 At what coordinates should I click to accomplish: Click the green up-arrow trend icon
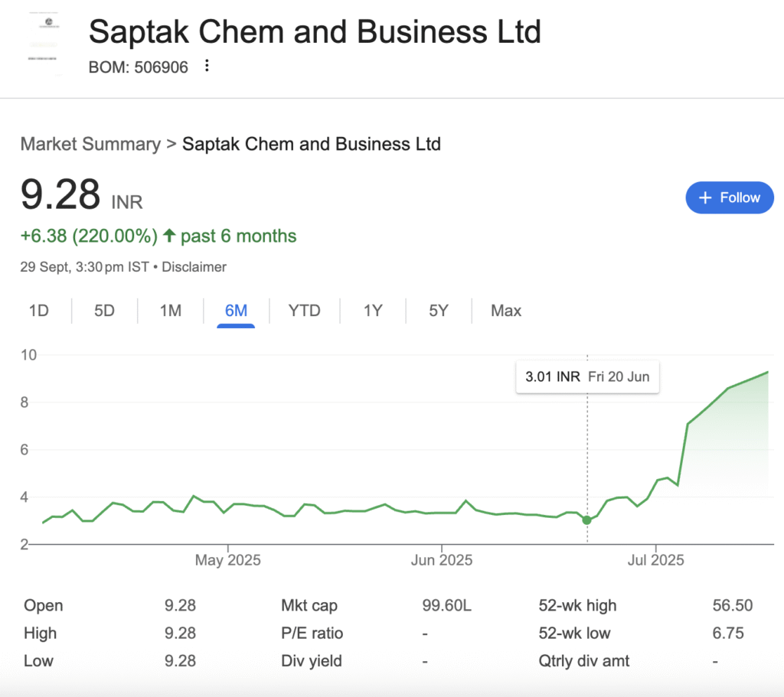(x=170, y=236)
